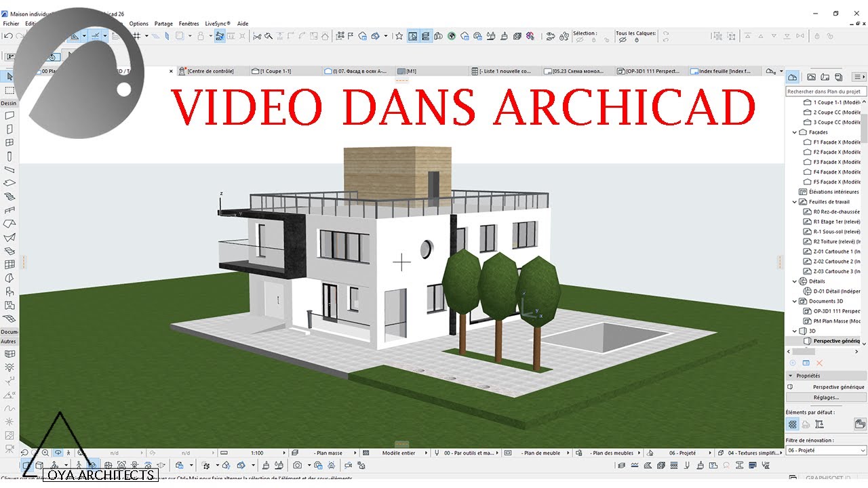
Task: Click the folder icon under default elements
Action: click(860, 424)
